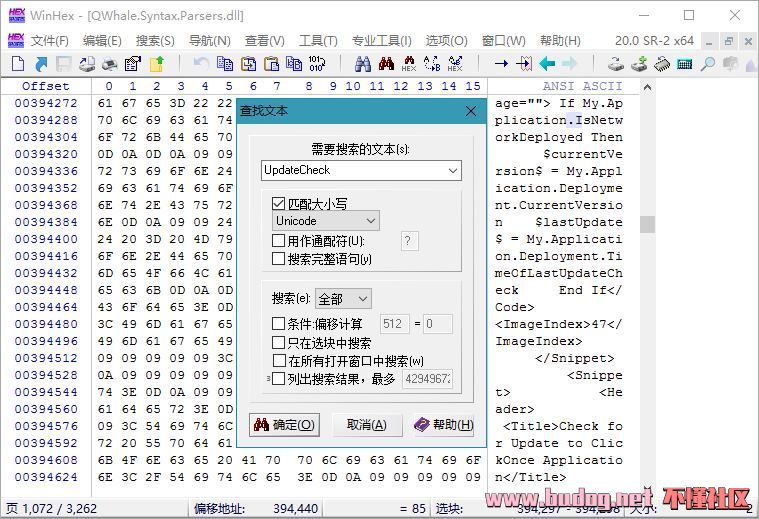Click the Print printer icon
The height and width of the screenshot is (519, 759).
point(110,63)
